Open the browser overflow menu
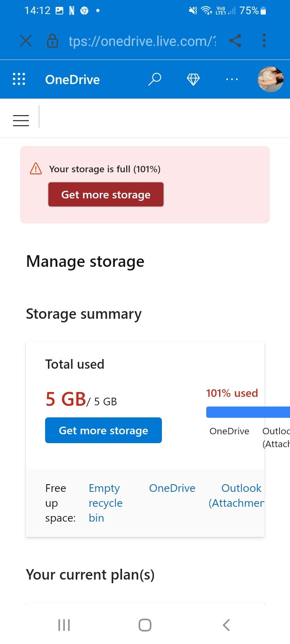 pos(264,41)
